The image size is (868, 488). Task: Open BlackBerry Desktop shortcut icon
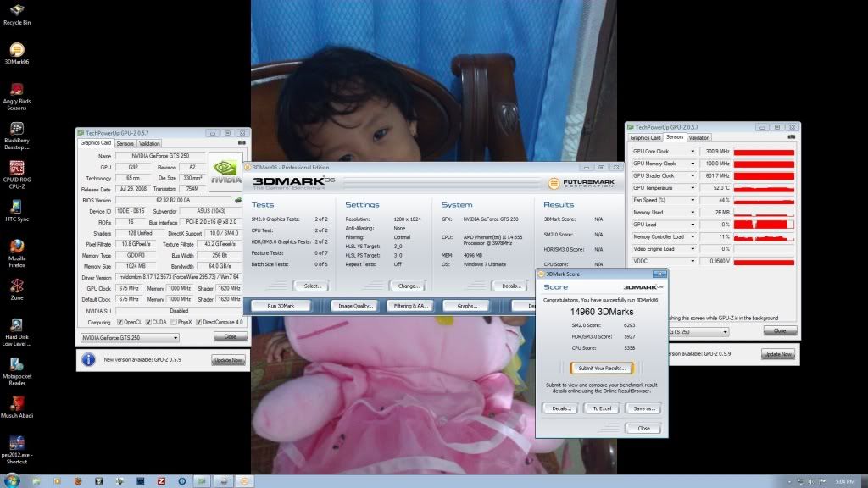click(x=17, y=136)
